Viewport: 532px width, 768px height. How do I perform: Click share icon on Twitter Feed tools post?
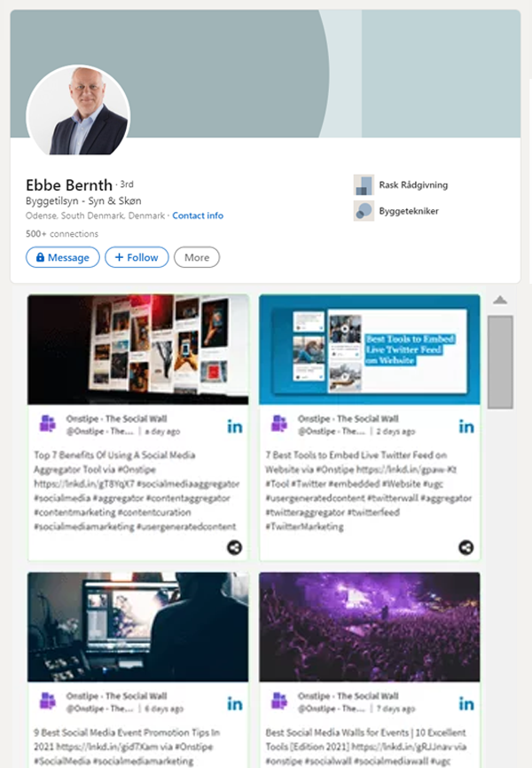coord(465,547)
